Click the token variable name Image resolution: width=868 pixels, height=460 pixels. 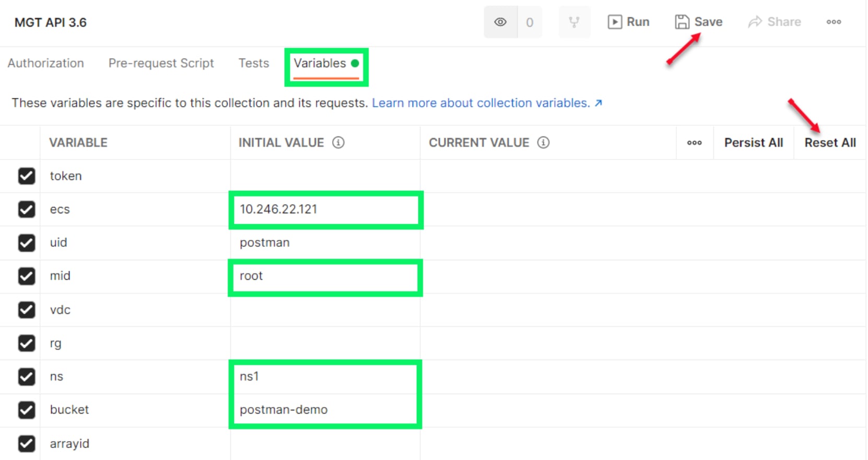coord(66,176)
